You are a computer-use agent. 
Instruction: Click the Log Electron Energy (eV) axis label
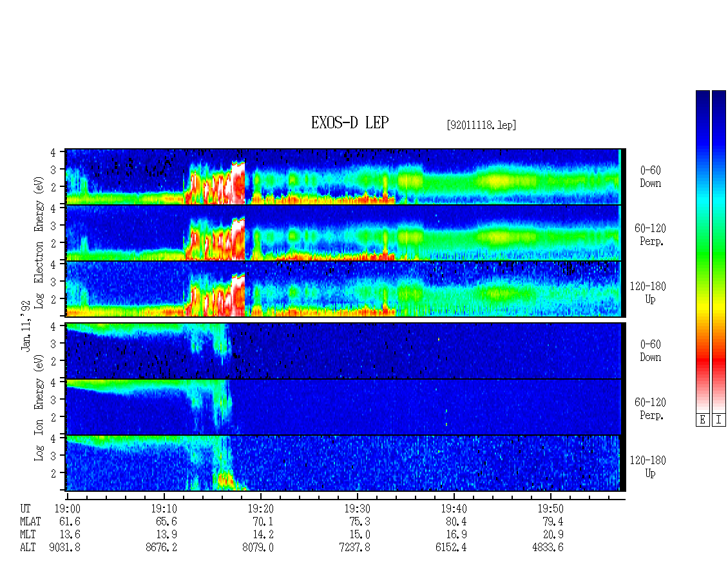click(39, 242)
